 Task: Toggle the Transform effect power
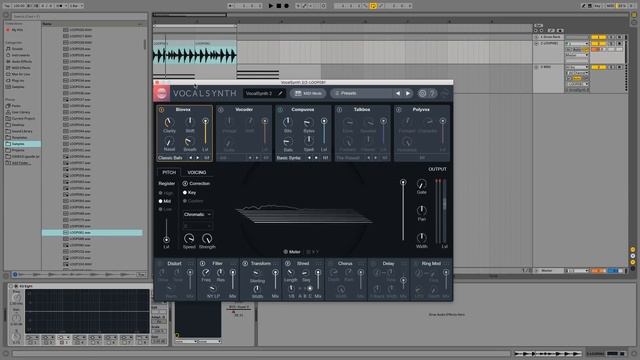pos(245,264)
